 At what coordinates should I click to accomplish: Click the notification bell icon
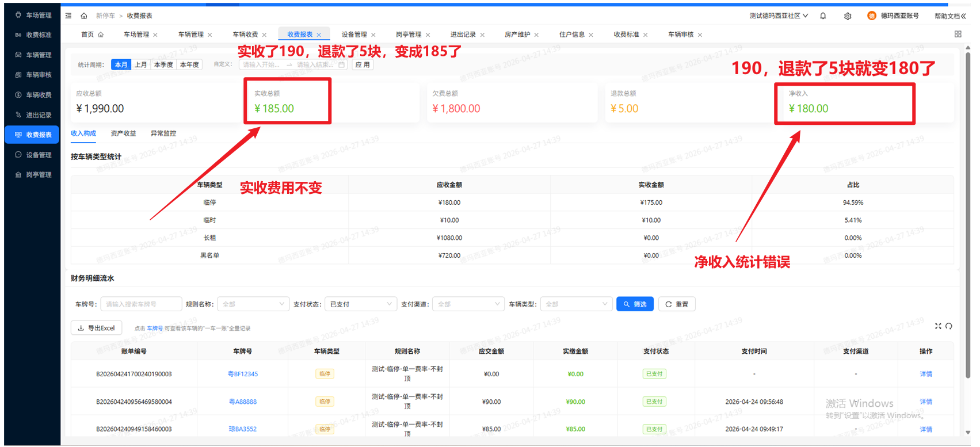[x=823, y=16]
